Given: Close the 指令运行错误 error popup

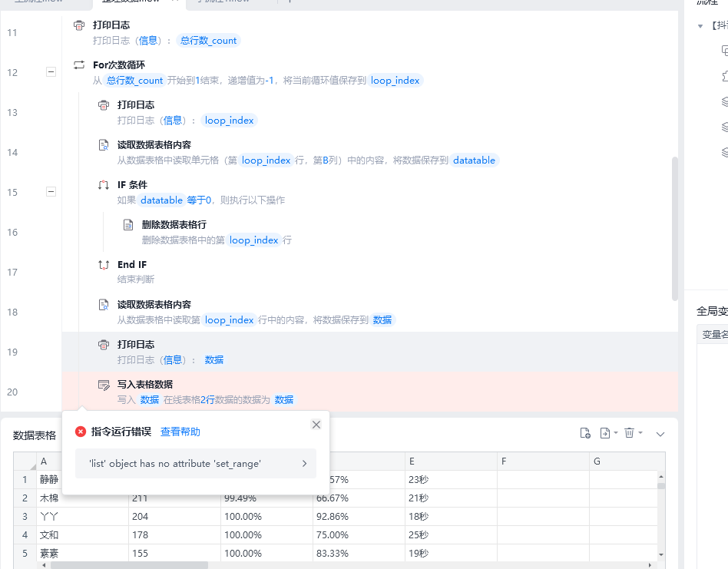Looking at the screenshot, I should 316,425.
